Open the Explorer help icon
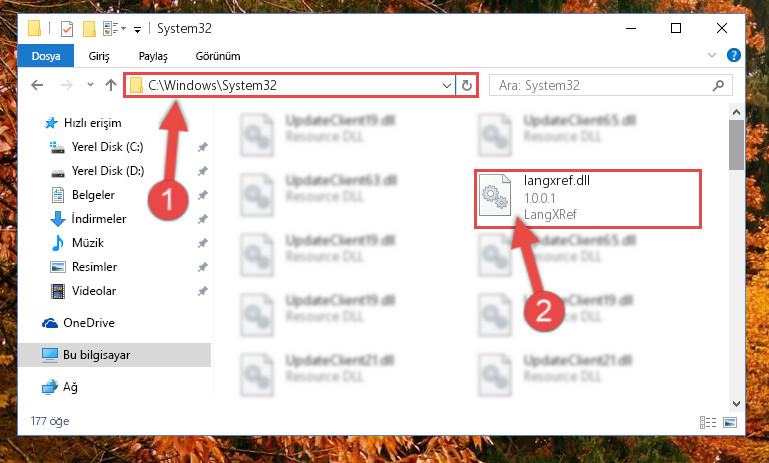 pos(733,55)
